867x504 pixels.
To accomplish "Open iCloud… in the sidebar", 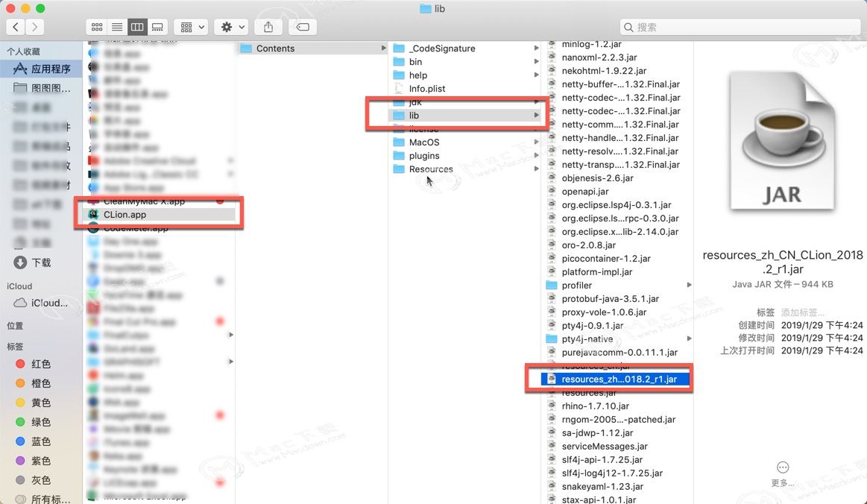I will point(42,303).
